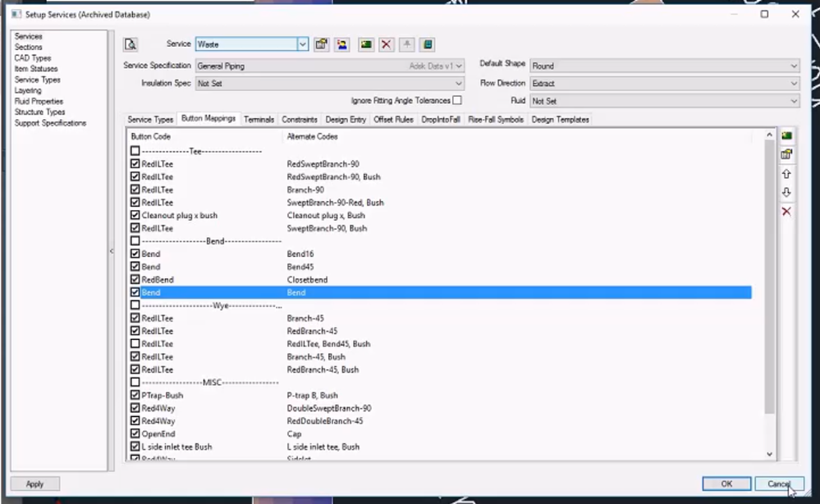Toggle Ignore Fitting Angle Tolerances checkbox
This screenshot has width=820, height=504.
(x=457, y=100)
